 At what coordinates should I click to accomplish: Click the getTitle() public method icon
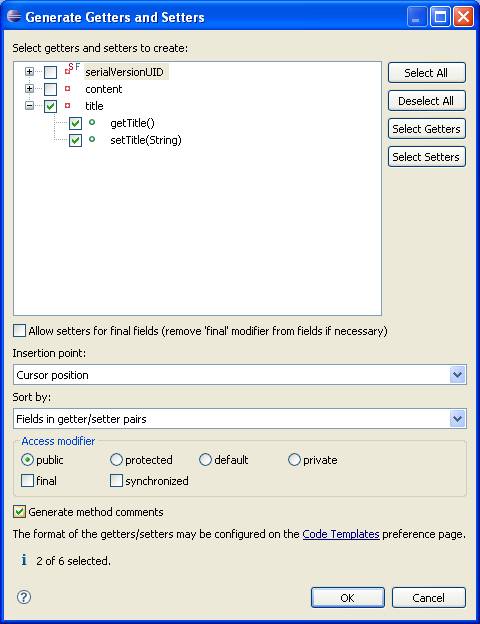pos(92,123)
